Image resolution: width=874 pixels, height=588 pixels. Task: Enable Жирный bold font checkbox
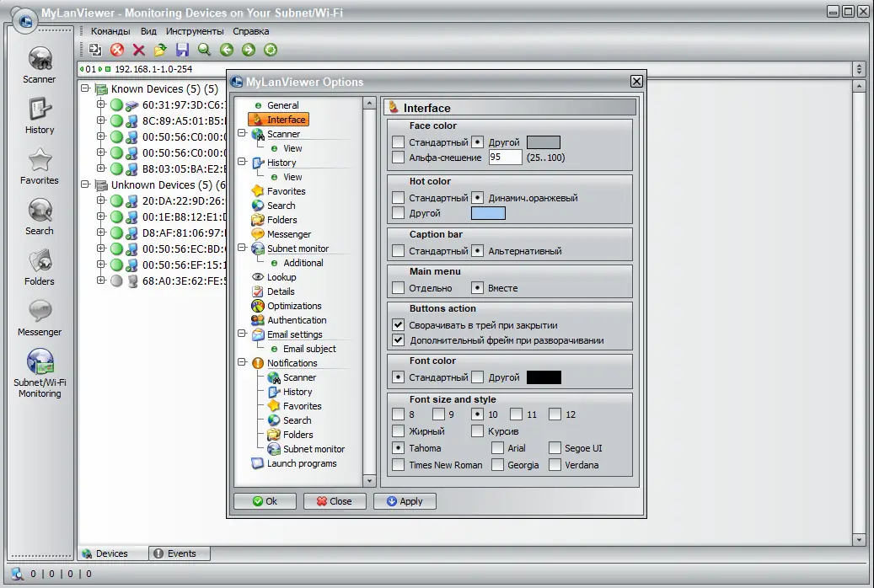pyautogui.click(x=398, y=430)
